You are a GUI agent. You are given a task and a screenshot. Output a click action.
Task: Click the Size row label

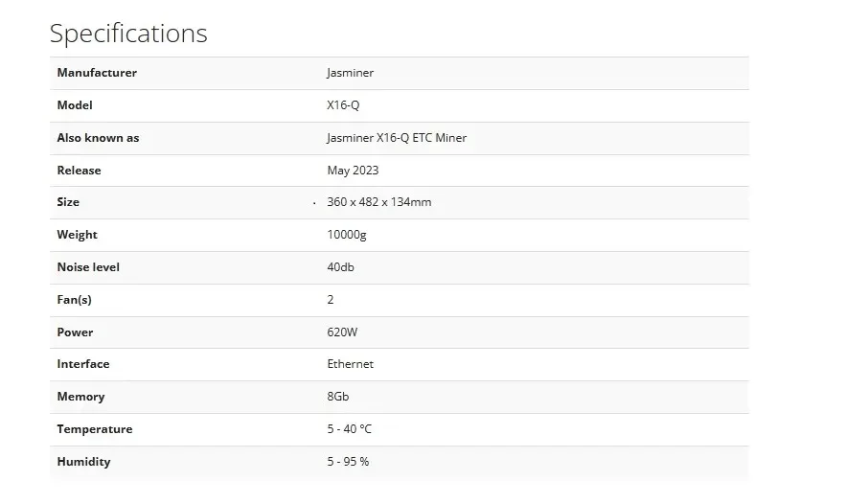coord(68,202)
